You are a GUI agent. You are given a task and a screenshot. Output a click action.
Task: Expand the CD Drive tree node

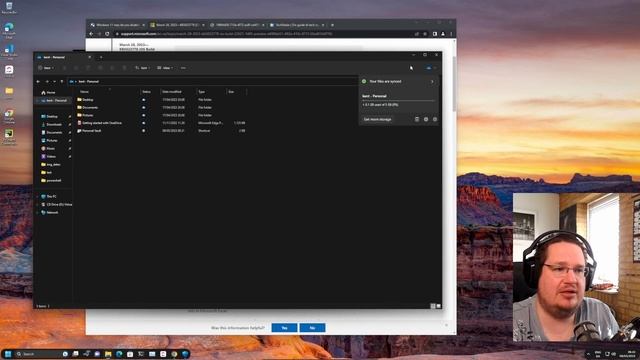(38, 204)
